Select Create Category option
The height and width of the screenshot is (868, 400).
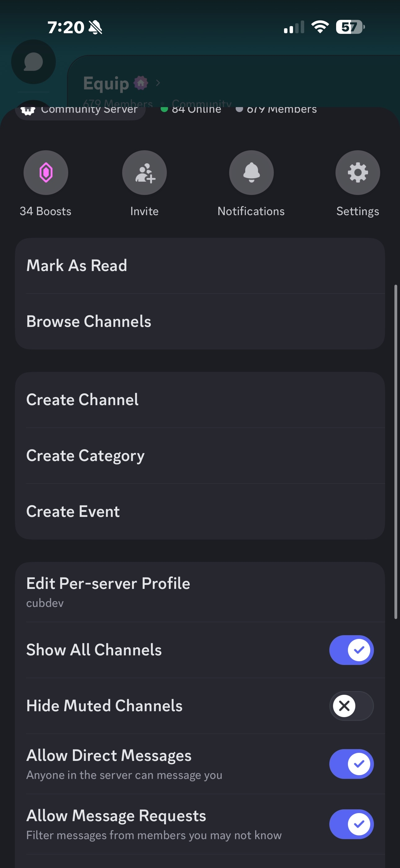(200, 455)
